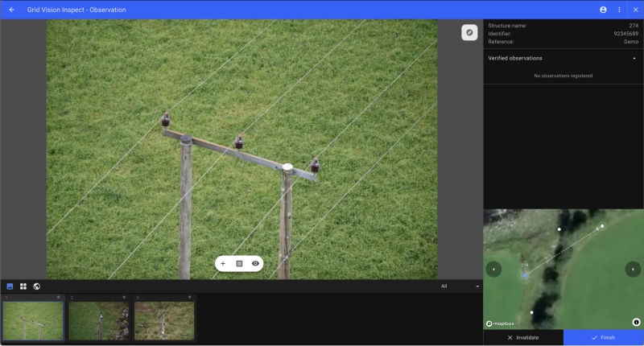
Task: Open the user account icon
Action: pos(603,10)
